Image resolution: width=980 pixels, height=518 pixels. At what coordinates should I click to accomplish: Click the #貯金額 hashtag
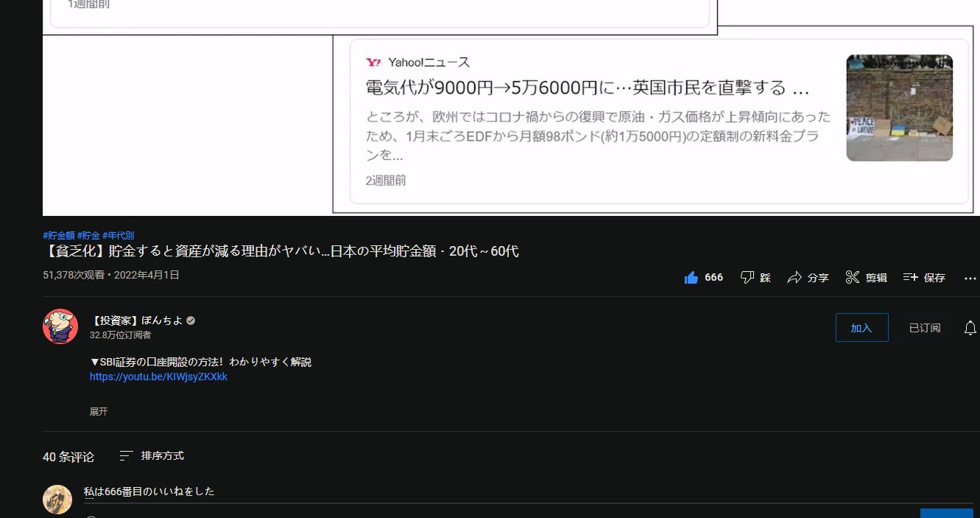pyautogui.click(x=59, y=236)
